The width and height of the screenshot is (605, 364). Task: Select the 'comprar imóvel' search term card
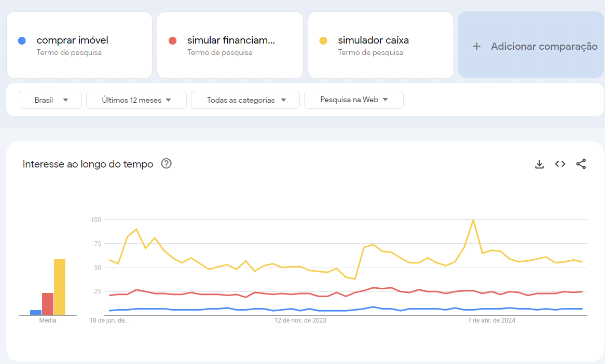79,45
